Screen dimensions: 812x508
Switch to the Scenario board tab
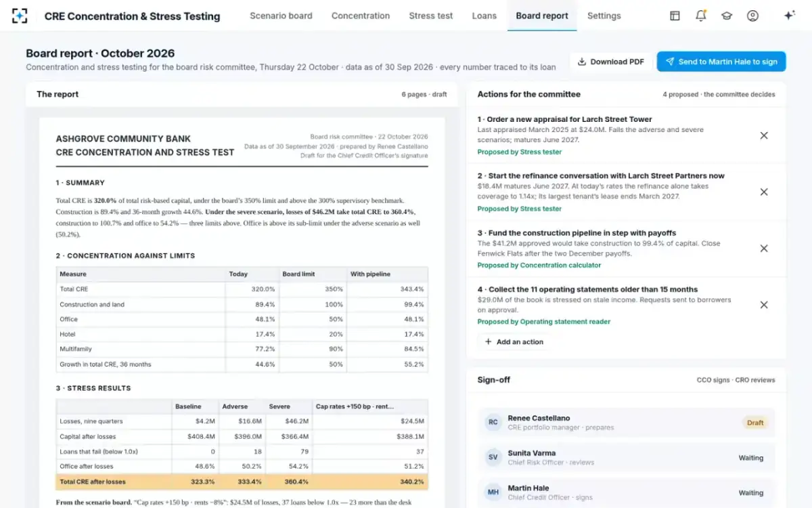[281, 16]
